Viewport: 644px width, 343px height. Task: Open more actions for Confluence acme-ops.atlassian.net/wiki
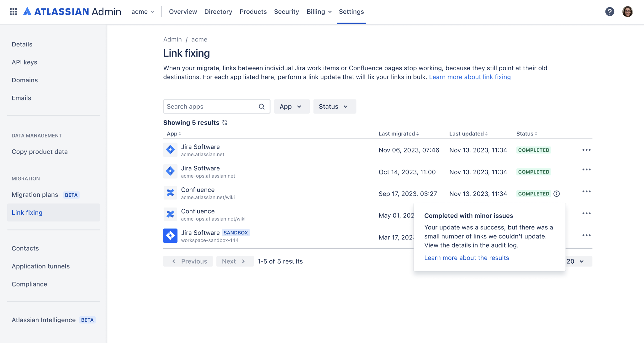pos(586,214)
